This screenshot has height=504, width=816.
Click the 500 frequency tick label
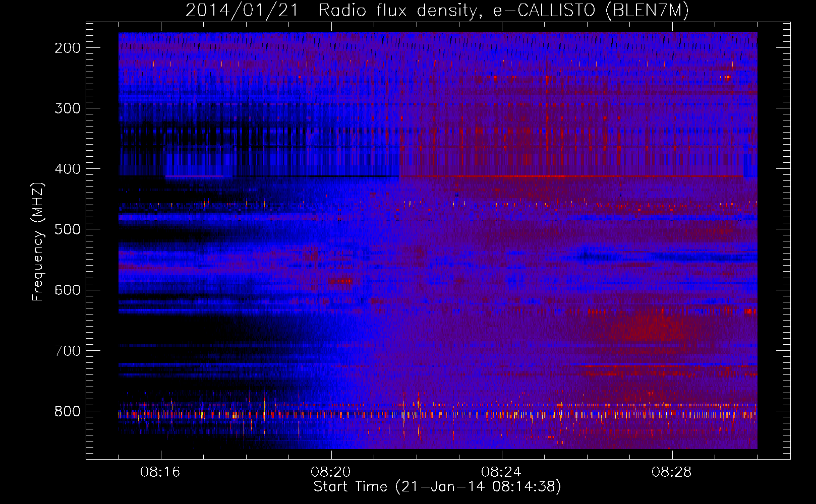68,229
